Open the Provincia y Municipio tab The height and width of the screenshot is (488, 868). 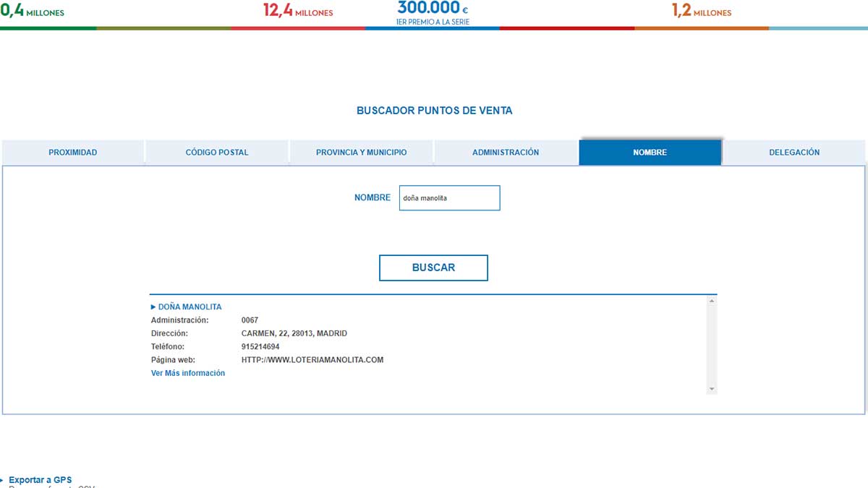pyautogui.click(x=361, y=153)
